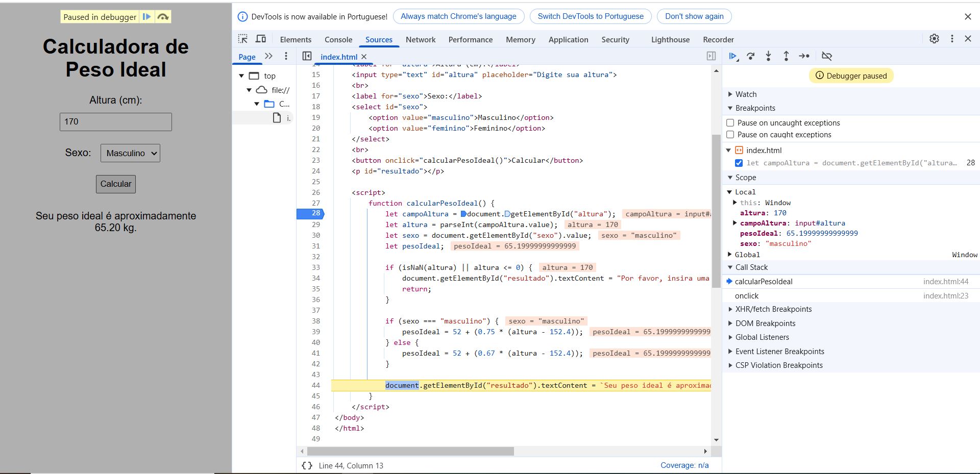Image resolution: width=980 pixels, height=474 pixels.
Task: Open the Memory tab
Action: (x=521, y=40)
